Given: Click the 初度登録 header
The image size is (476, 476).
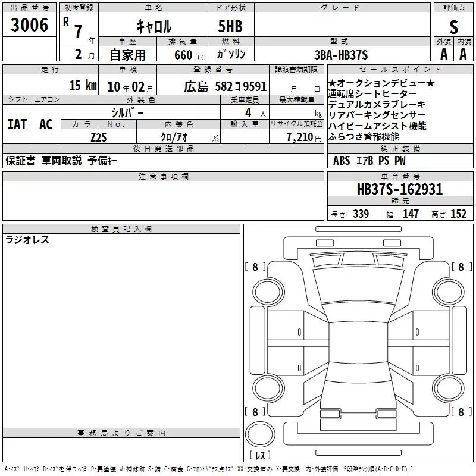Looking at the screenshot, I should (x=79, y=8).
